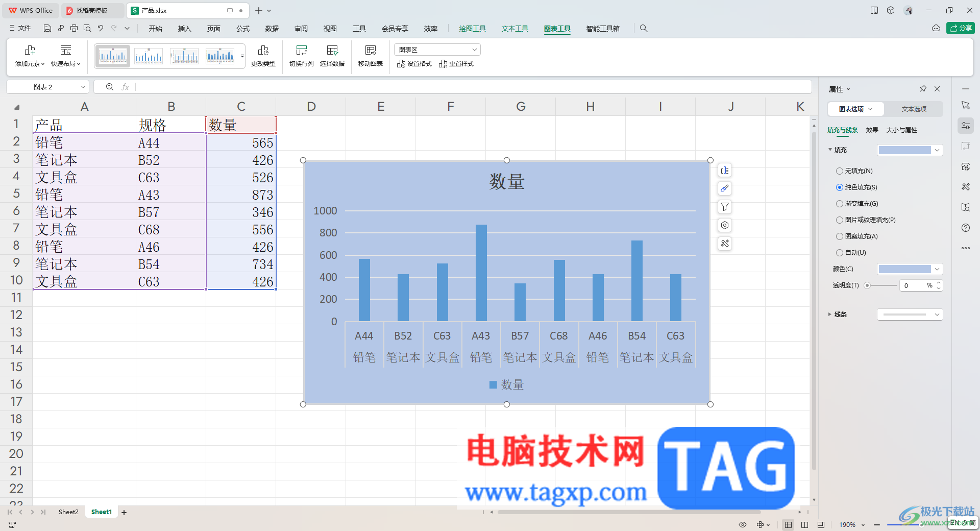Click the selection arrow sidebar icon

pos(965,105)
